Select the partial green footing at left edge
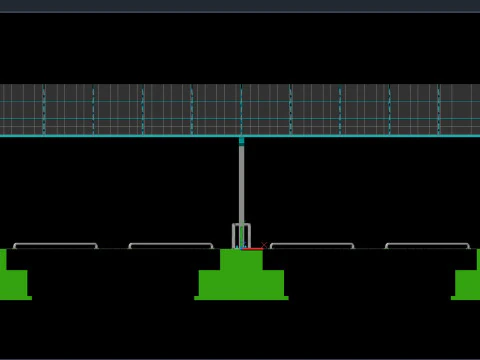 (x=14, y=275)
